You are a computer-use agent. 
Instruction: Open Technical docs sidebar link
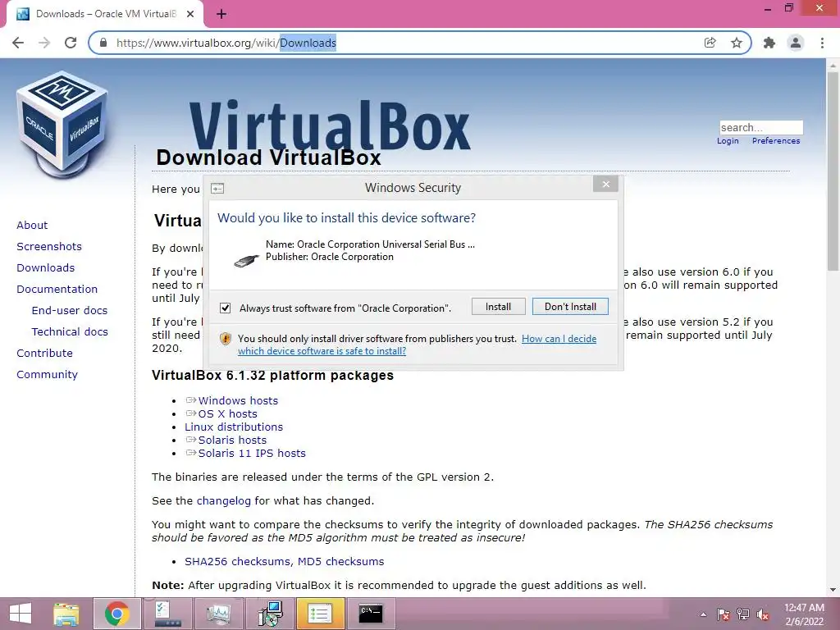(x=70, y=332)
